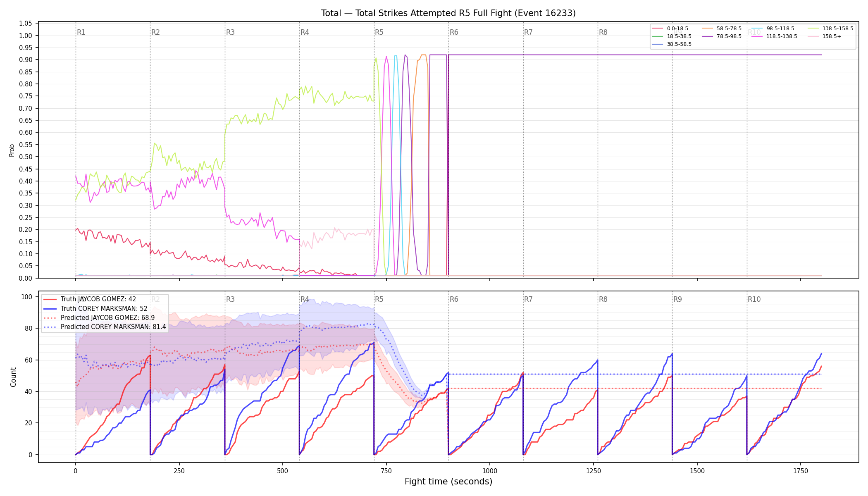This screenshot has width=868, height=496.
Task: Click the '100' tick on Count axis
Action: (x=27, y=297)
